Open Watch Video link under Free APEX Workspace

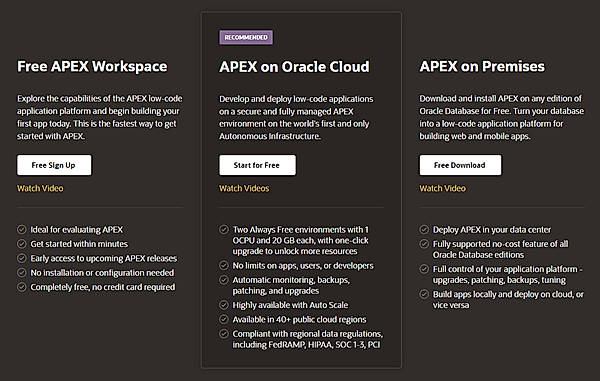[x=40, y=188]
